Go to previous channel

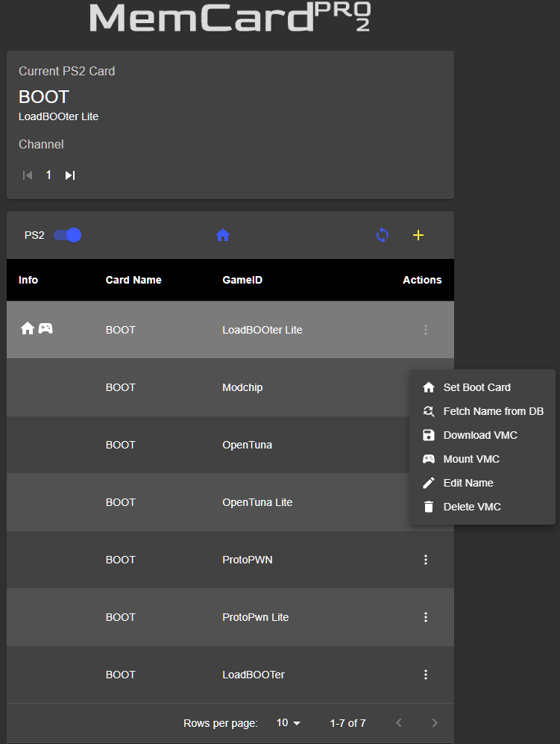pyautogui.click(x=28, y=175)
